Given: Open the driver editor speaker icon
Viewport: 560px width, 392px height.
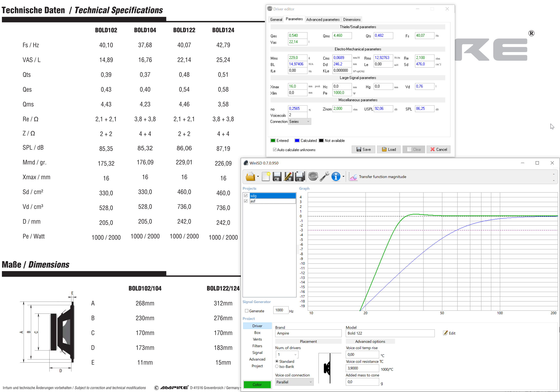Looking at the screenshot, I should (313, 177).
